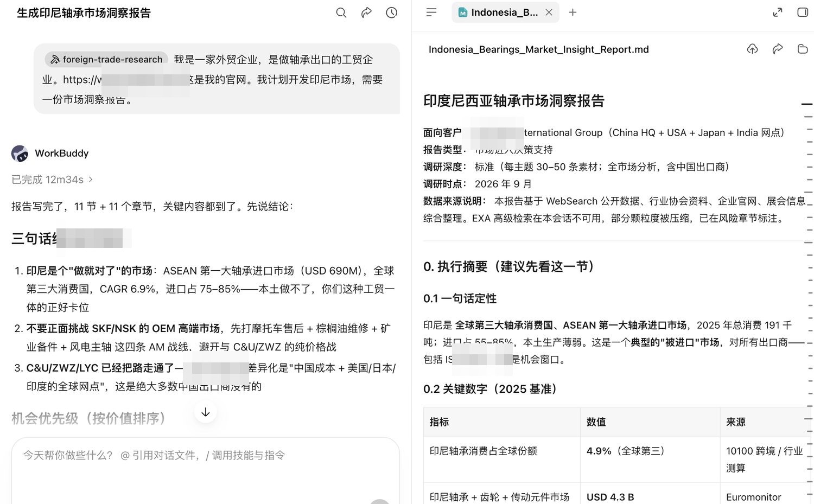Image resolution: width=814 pixels, height=504 pixels.
Task: Click the file name Indonesia_Bearings_Market_Insight_Report.md
Action: tap(538, 49)
